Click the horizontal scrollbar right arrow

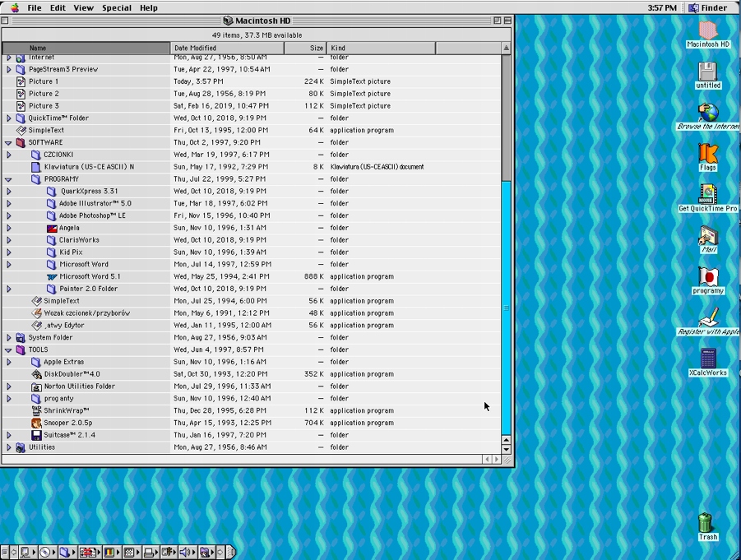(x=496, y=459)
